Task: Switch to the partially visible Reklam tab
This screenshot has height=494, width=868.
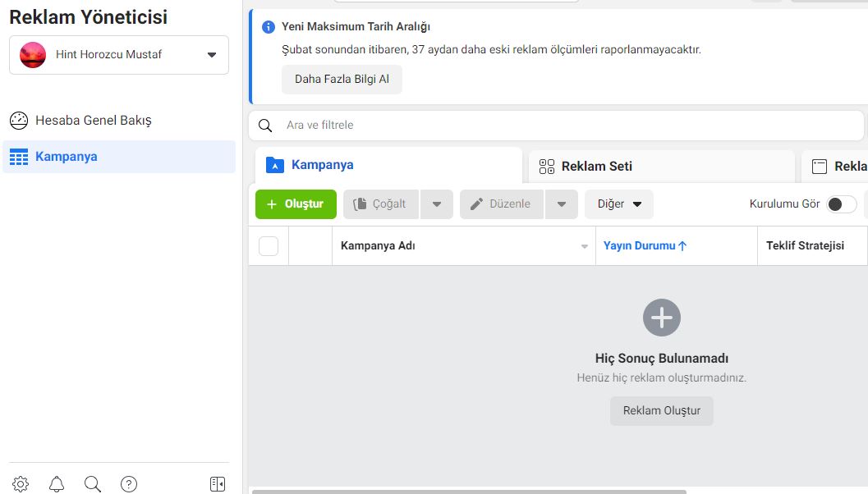Action: click(835, 167)
